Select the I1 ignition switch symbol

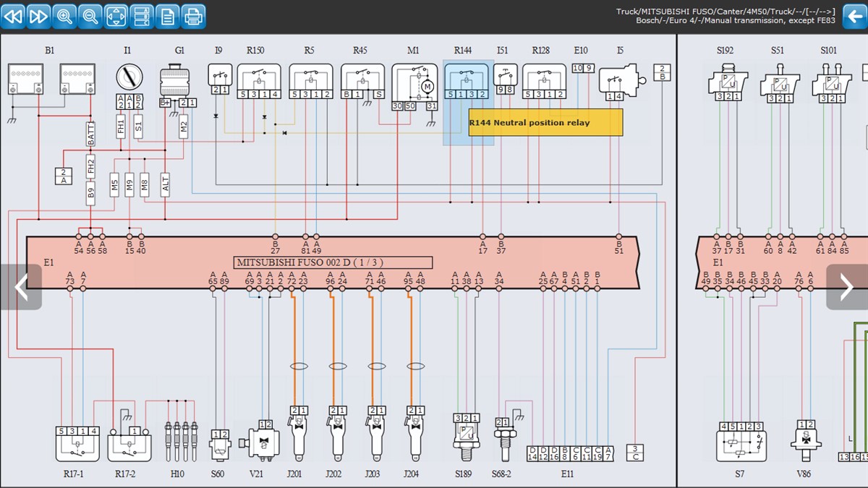tap(129, 77)
